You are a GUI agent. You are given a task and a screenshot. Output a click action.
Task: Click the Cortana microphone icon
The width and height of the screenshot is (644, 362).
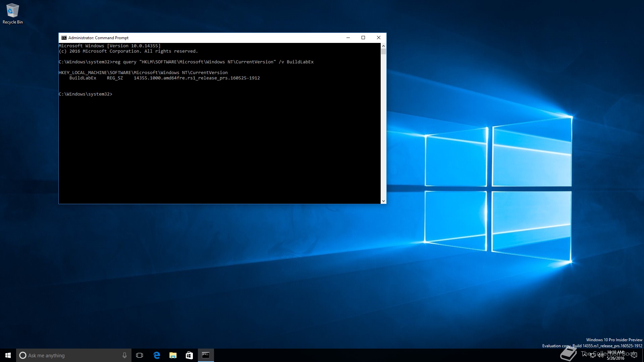tap(124, 355)
